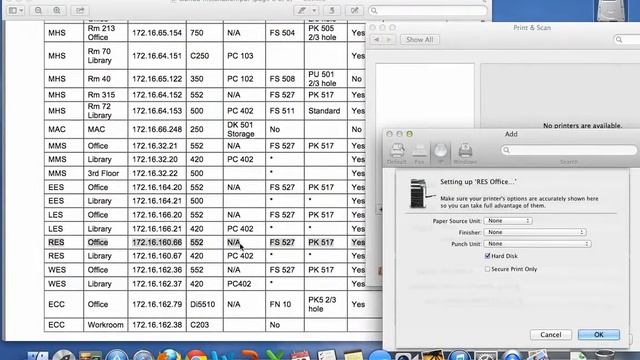640x360 pixels.
Task: Open the annotate tool dropdown arrow in Preview
Action: (314, 11)
